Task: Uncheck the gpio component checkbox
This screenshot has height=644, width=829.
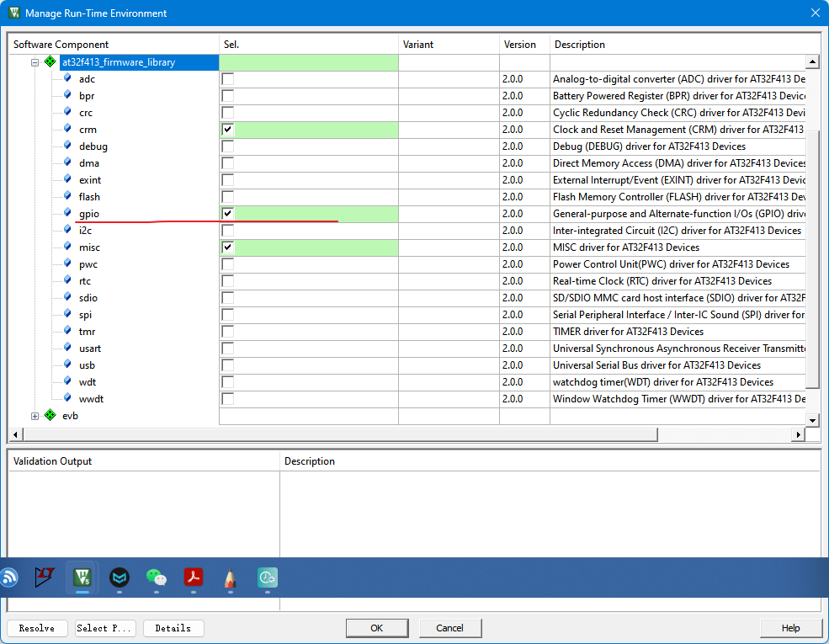Action: pos(228,214)
